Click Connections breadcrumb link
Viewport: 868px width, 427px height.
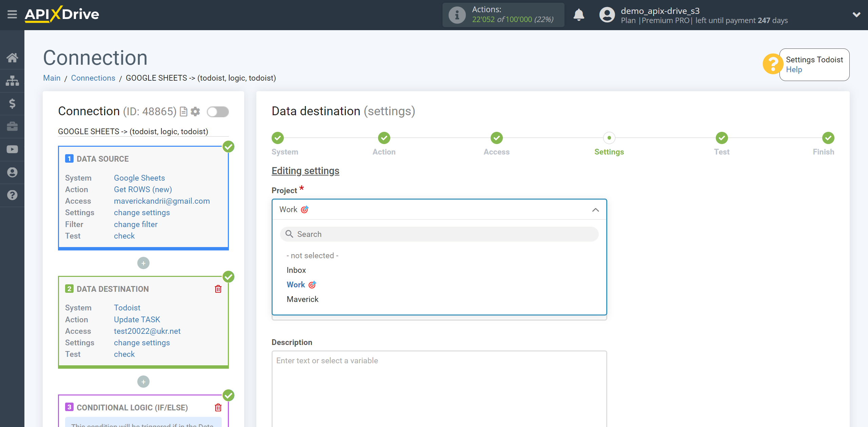click(x=93, y=78)
